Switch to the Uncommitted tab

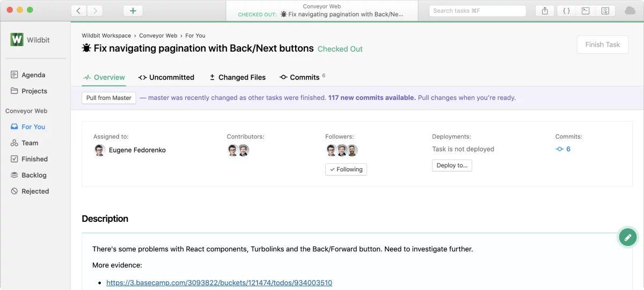(166, 77)
